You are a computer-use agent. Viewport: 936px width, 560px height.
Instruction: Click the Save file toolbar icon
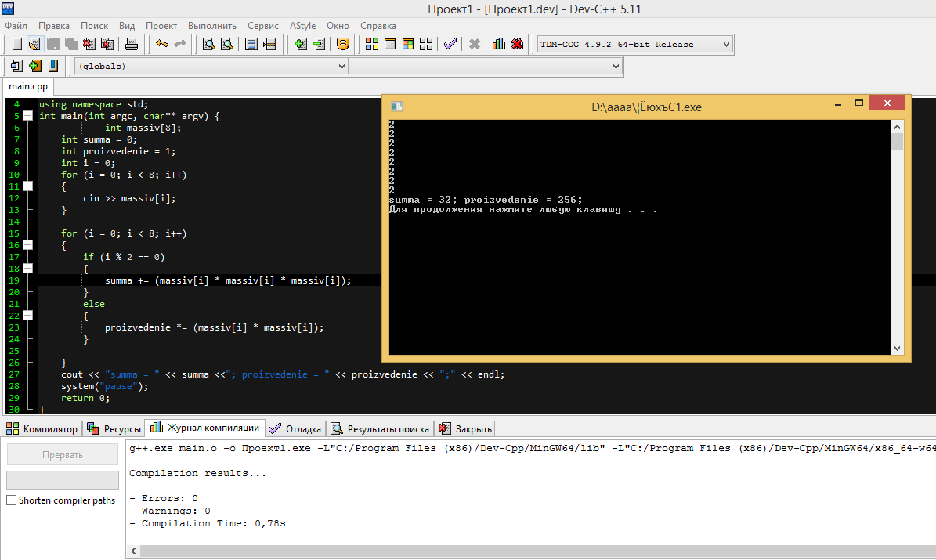(53, 44)
